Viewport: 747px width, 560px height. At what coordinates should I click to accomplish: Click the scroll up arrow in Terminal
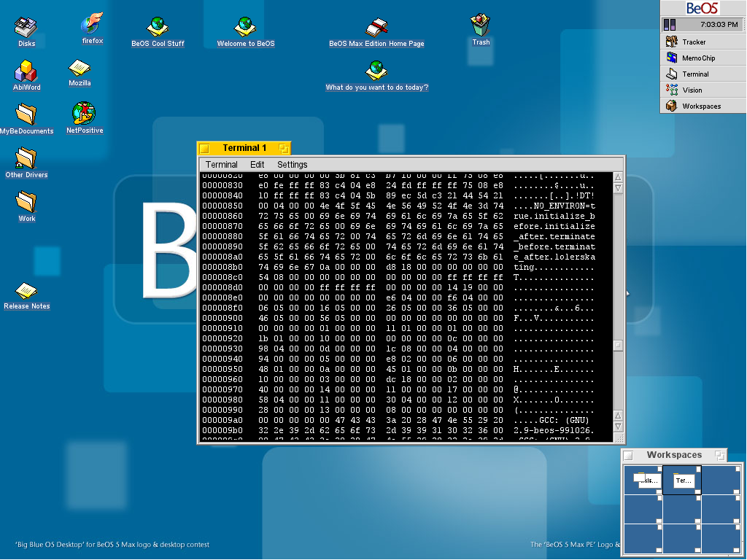point(618,177)
